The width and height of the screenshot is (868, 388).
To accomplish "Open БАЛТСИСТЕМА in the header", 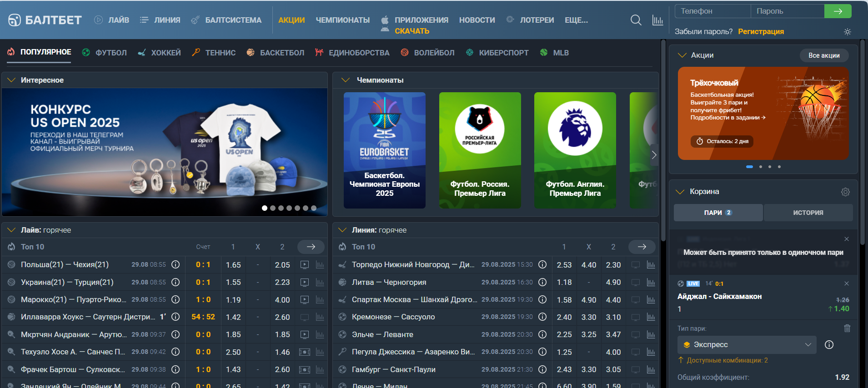I will pyautogui.click(x=226, y=20).
